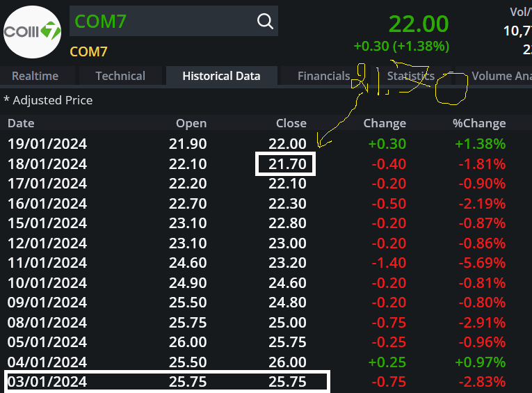
Task: Click the -2.83% change on 03/01/2024
Action: point(482,382)
